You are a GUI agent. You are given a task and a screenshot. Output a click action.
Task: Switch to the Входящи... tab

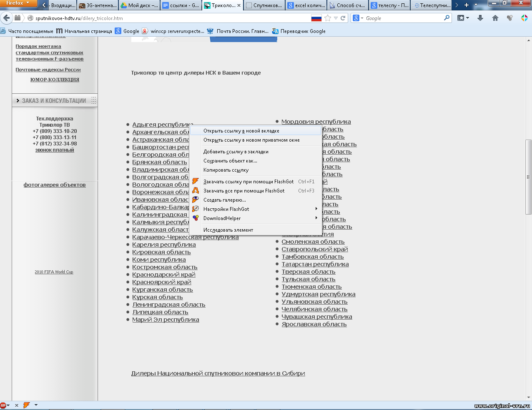(62, 5)
